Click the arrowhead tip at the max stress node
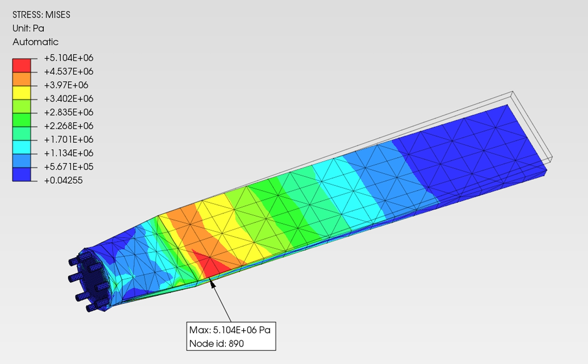 click(211, 281)
